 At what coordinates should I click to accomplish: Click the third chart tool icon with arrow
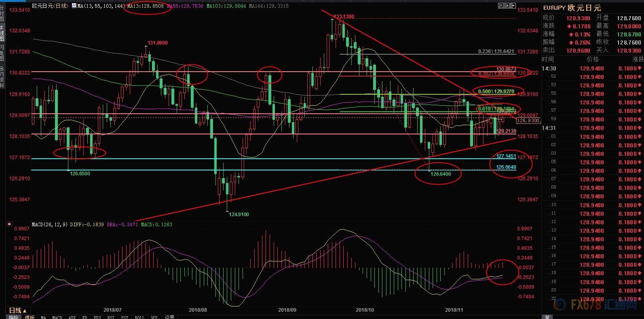[513, 6]
